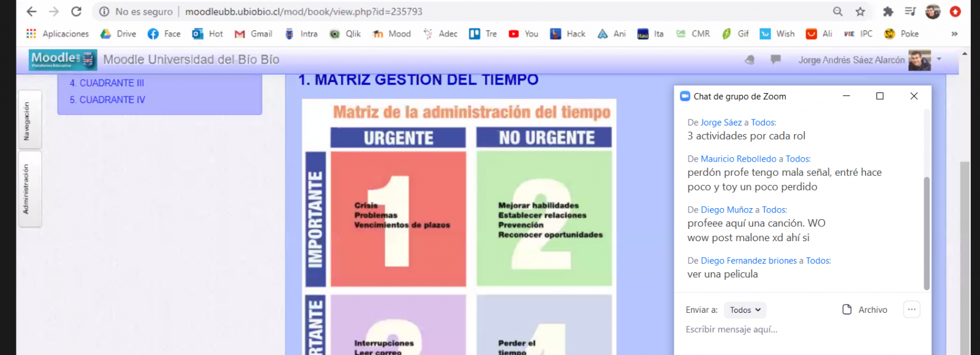Open the browser extensions puzzle icon
Image resolution: width=980 pixels, height=355 pixels.
[888, 12]
